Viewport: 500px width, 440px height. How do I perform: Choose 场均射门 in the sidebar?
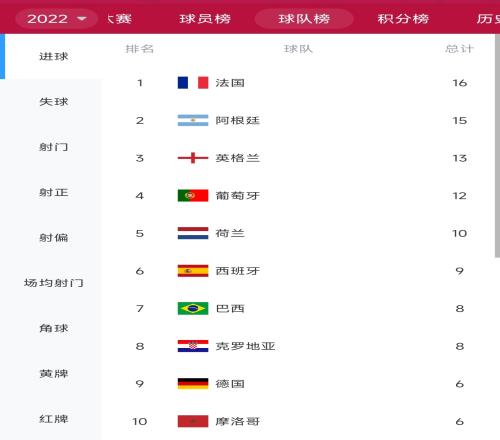point(53,283)
